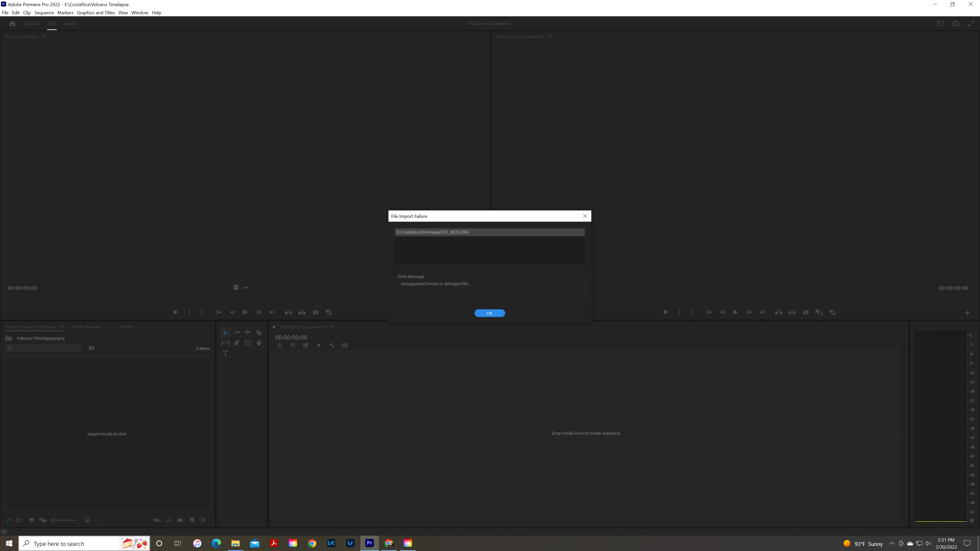Select the Type tool

point(225,354)
